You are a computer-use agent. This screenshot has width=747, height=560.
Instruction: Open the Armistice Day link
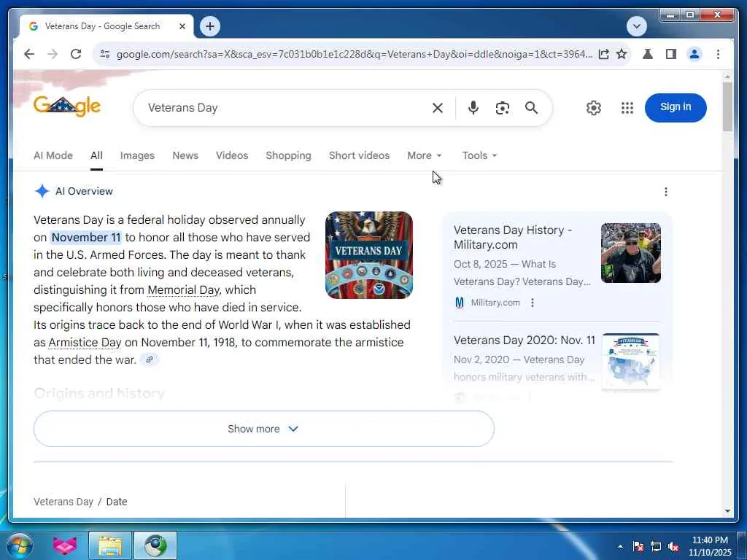(85, 343)
